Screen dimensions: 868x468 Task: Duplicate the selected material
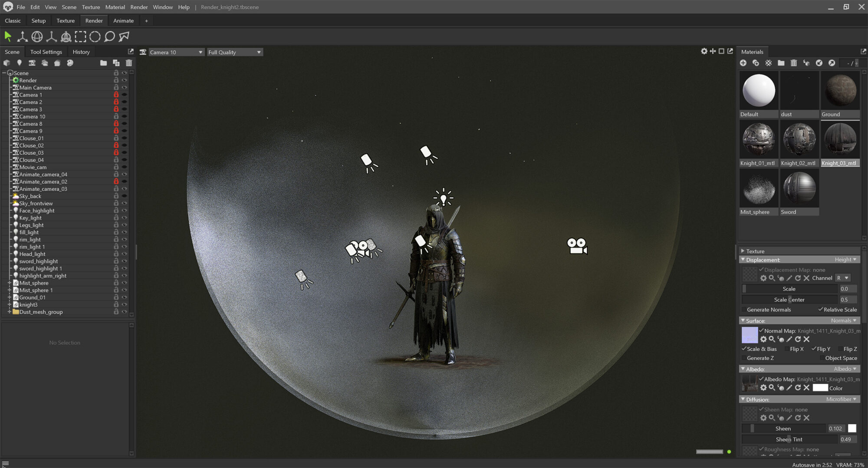click(756, 63)
